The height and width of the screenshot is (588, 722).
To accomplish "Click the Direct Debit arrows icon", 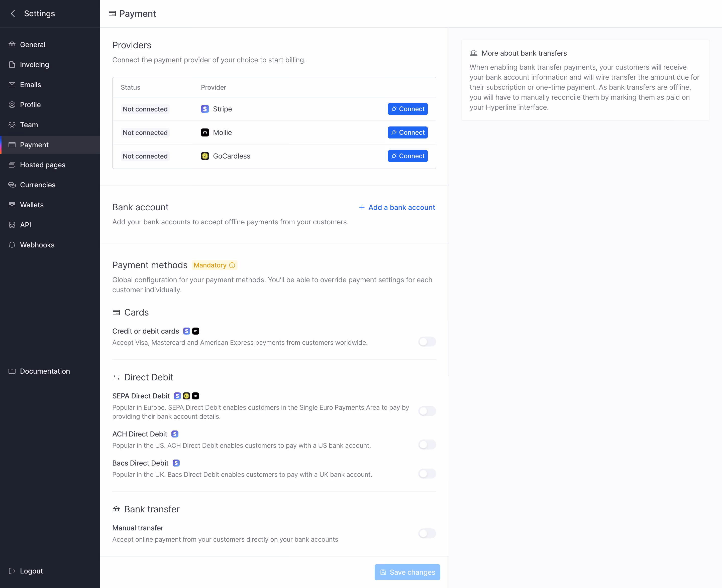I will tap(116, 377).
